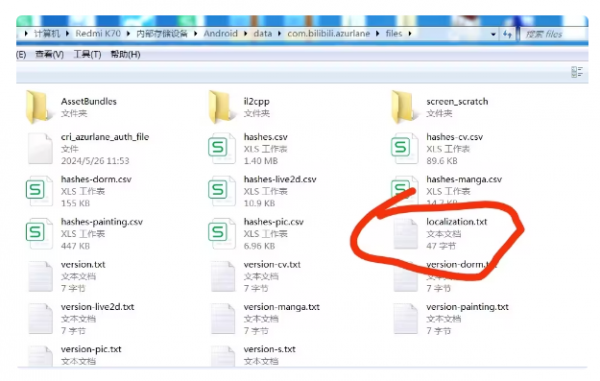Select the hashes-cv.csv spreadsheet icon

pos(404,148)
